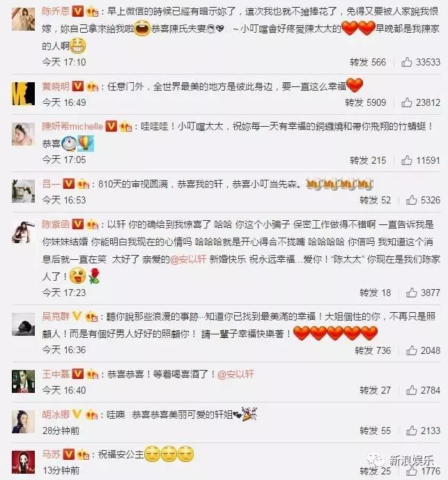Click the like icon on 胡冰卿's comment
This screenshot has width=448, height=480.
(411, 431)
